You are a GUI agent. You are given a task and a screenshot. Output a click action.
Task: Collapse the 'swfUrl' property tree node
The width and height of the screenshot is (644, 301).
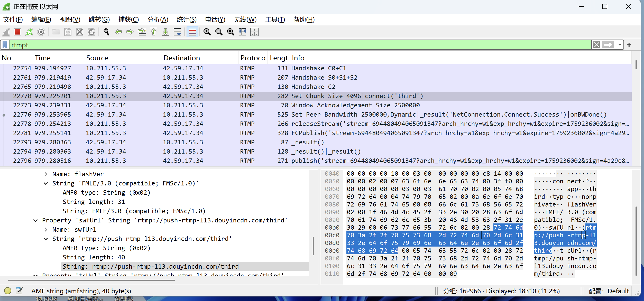point(35,220)
